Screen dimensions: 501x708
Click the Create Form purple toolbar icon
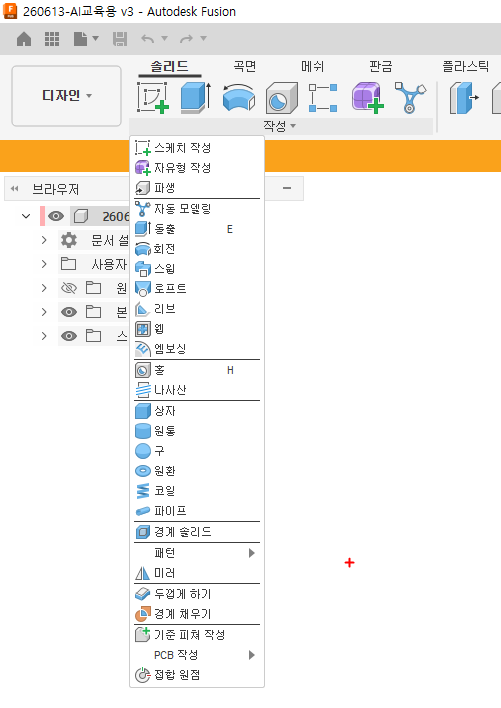[x=367, y=97]
